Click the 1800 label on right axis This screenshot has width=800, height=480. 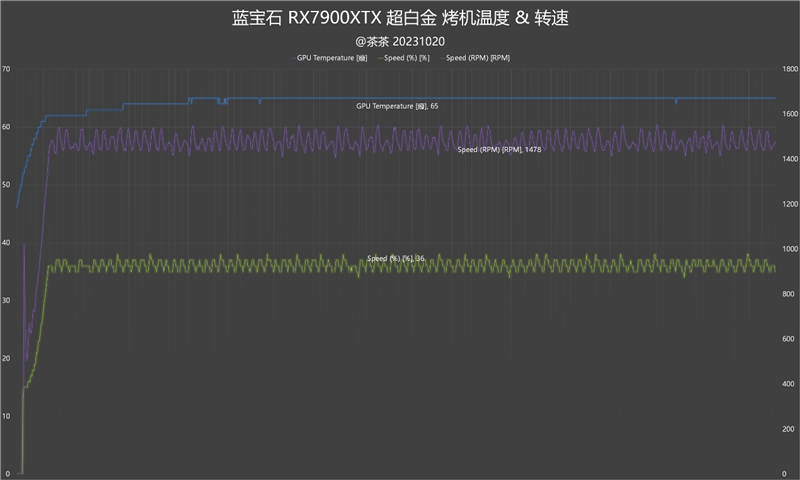(789, 69)
